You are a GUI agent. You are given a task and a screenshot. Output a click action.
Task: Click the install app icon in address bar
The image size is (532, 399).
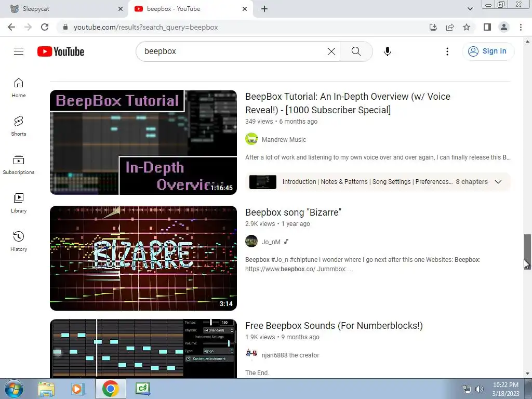[x=433, y=27]
